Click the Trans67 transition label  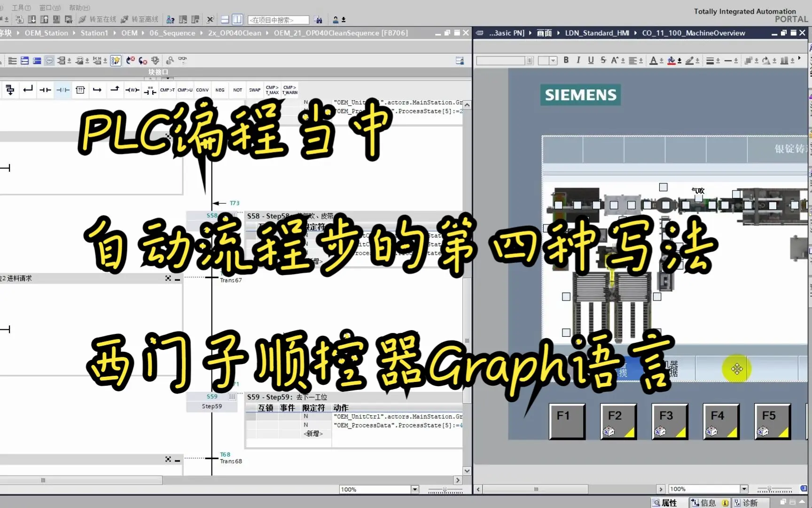coord(231,280)
